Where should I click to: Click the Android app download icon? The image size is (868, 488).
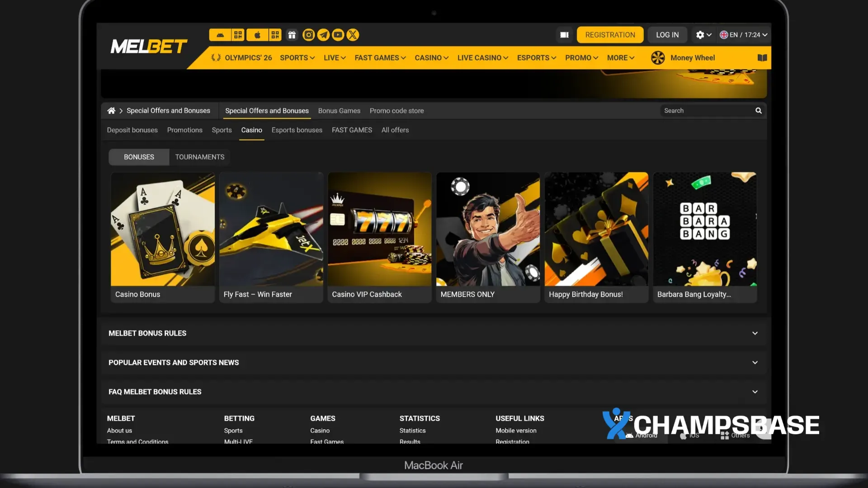[x=220, y=35]
